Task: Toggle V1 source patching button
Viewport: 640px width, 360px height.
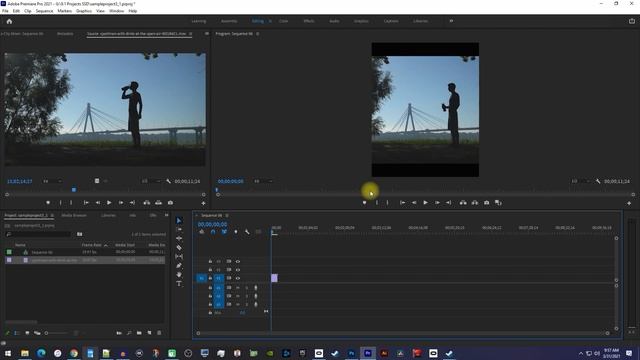Action: (x=201, y=278)
